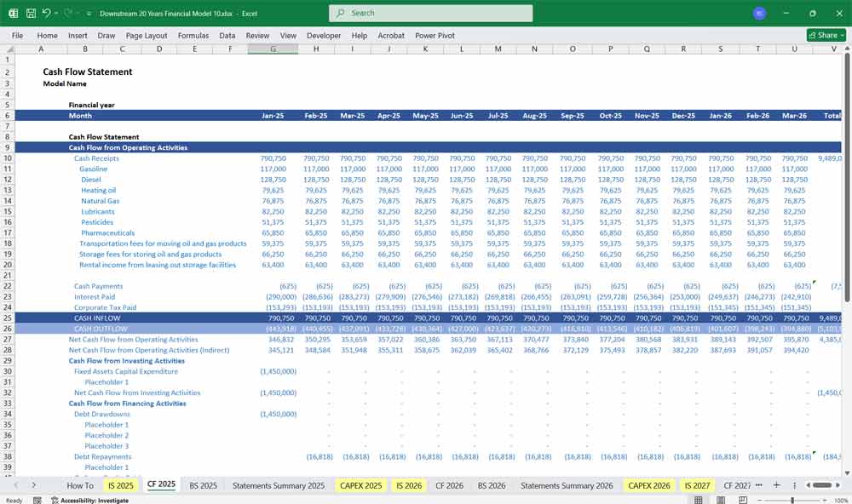Image resolution: width=852 pixels, height=504 pixels.
Task: Click the Zoom Out minus icon
Action: [x=760, y=499]
